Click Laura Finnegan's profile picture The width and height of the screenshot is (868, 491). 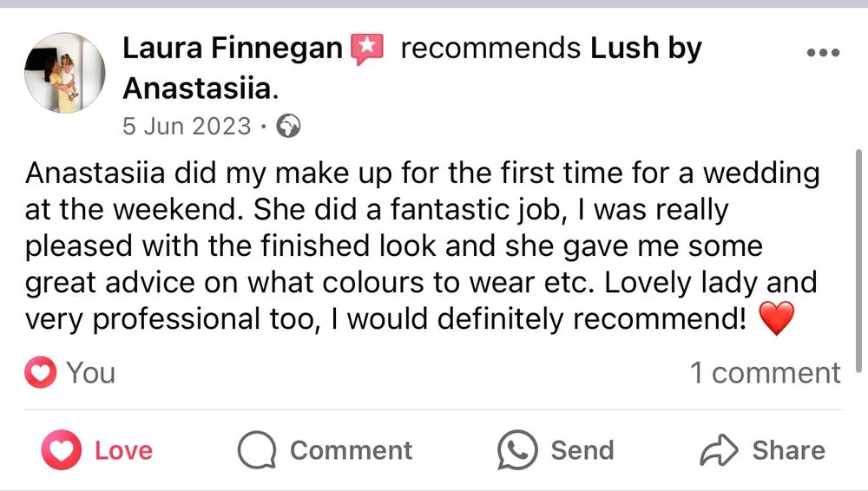point(65,73)
